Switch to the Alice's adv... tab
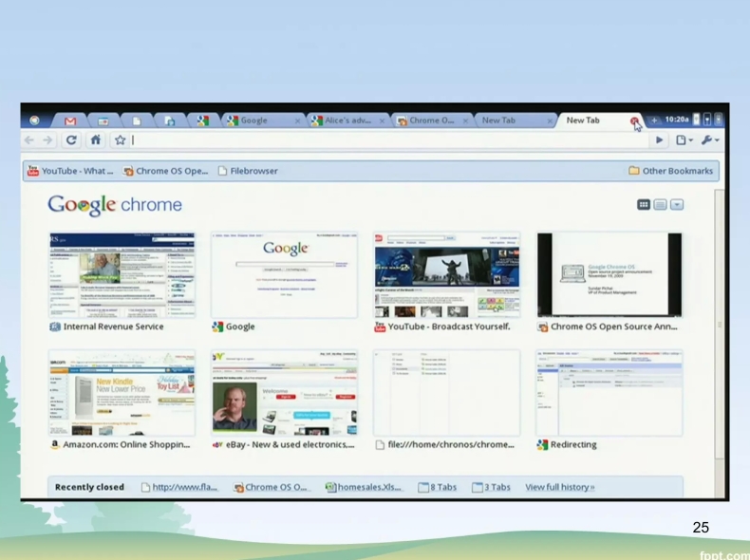Image resolution: width=750 pixels, height=560 pixels. 344,121
